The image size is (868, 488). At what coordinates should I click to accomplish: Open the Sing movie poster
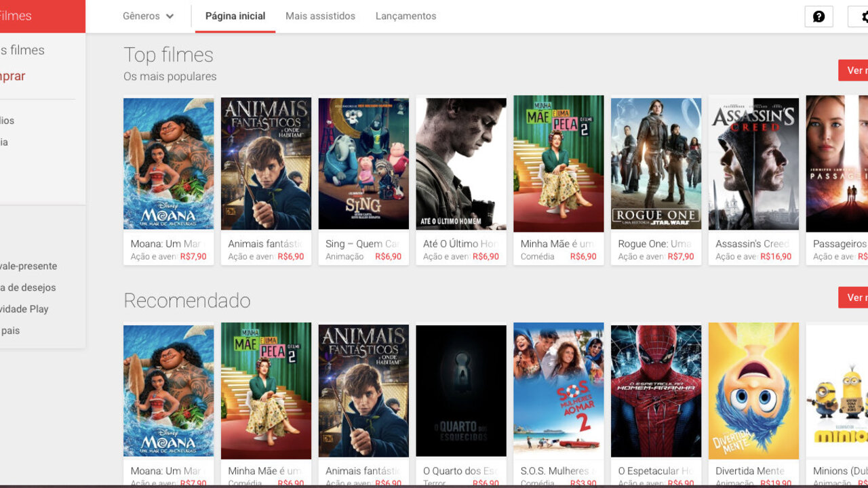coord(363,163)
